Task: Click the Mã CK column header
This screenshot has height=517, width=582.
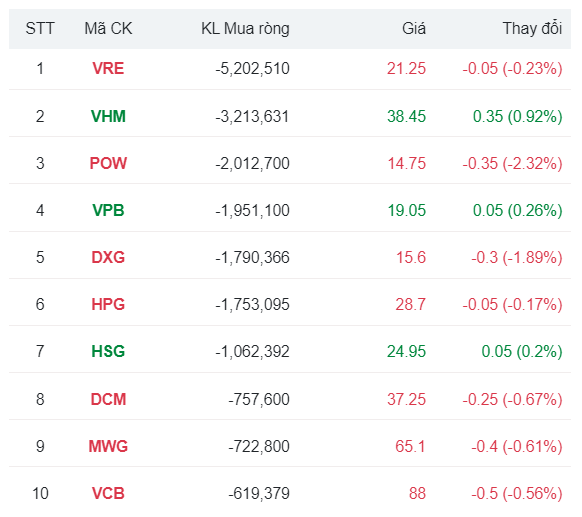Action: (x=108, y=29)
